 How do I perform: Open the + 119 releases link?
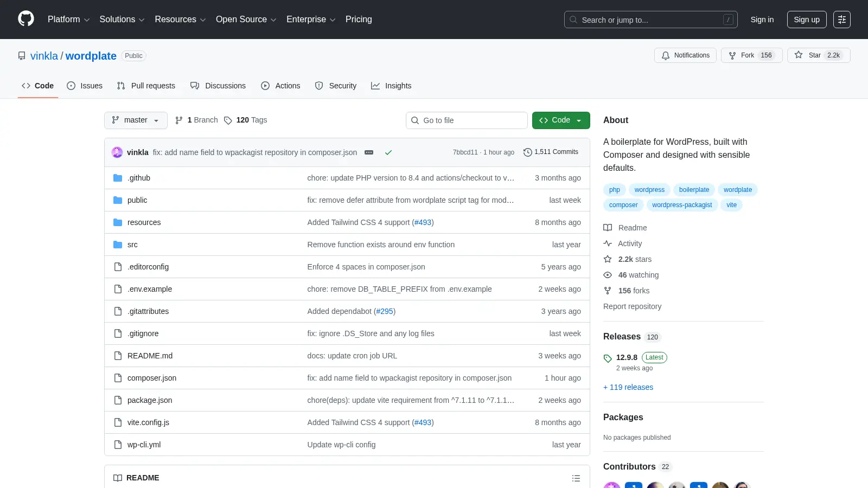coord(628,387)
